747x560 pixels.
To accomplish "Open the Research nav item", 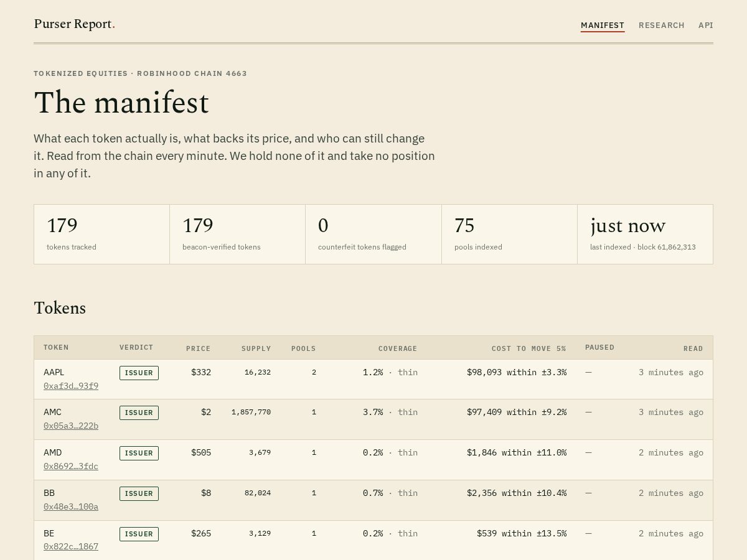I will [x=661, y=26].
